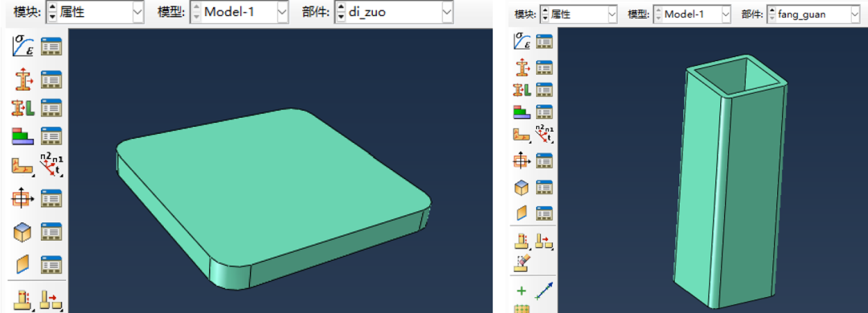Open Material Manager in the di_zuo panel

pos(51,46)
